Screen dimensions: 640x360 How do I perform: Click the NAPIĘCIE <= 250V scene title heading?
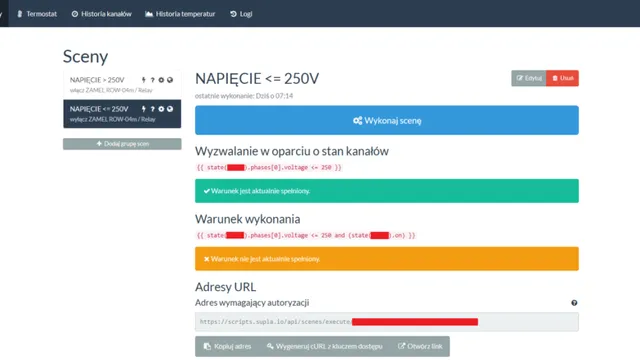coord(257,78)
